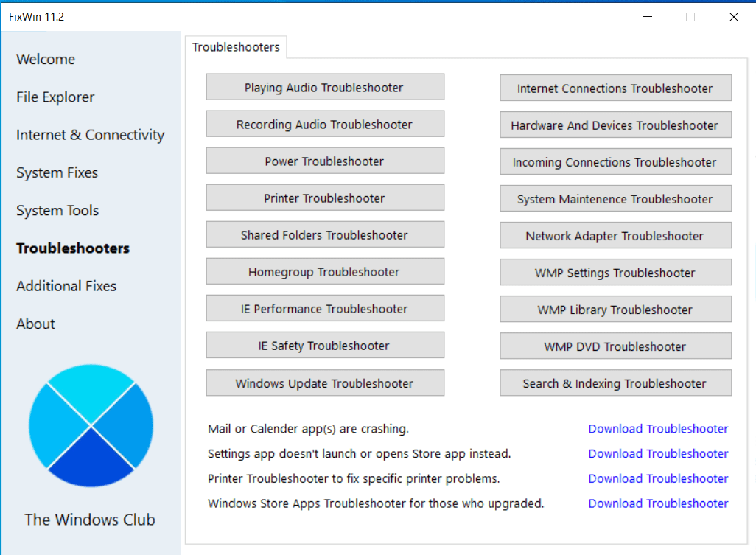Download Windows Store Apps troubleshooter

pyautogui.click(x=658, y=503)
